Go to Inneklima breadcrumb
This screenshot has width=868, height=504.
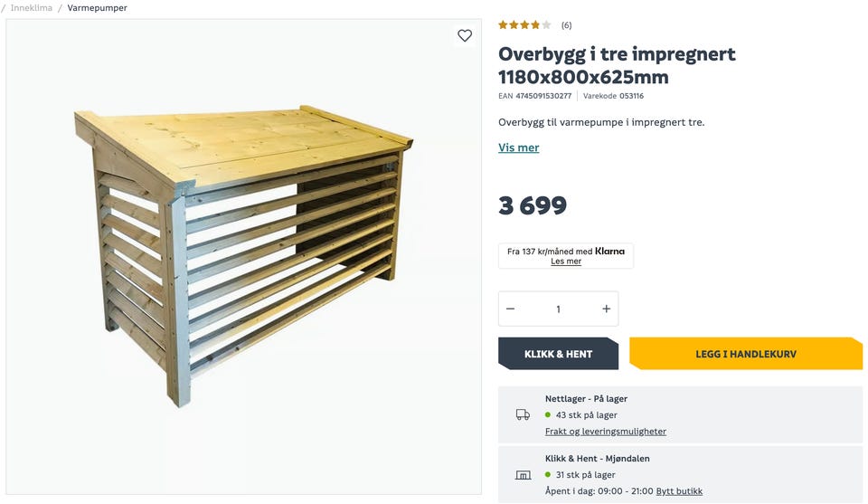pyautogui.click(x=32, y=8)
